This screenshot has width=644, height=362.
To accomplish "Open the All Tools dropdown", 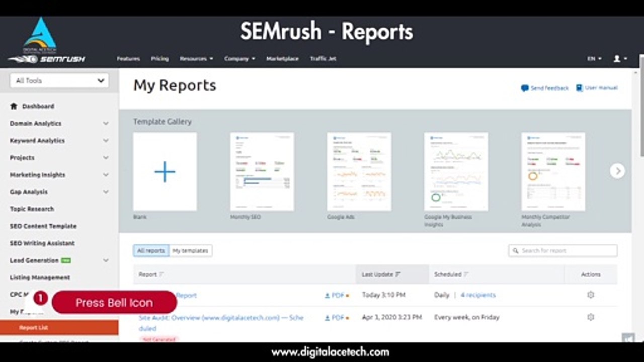I will pos(59,80).
